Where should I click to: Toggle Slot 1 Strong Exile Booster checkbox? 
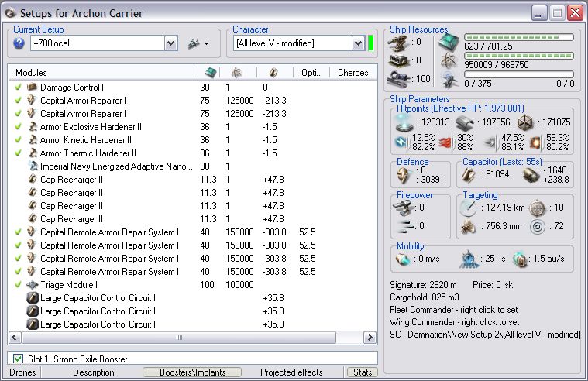(x=19, y=359)
